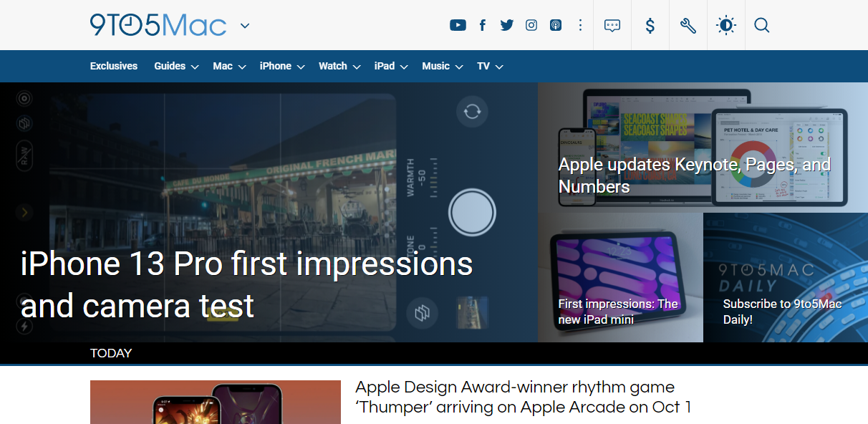Open Apple updates Keynote, Pages, and Numbers story
This screenshot has height=424, width=868.
click(x=694, y=175)
